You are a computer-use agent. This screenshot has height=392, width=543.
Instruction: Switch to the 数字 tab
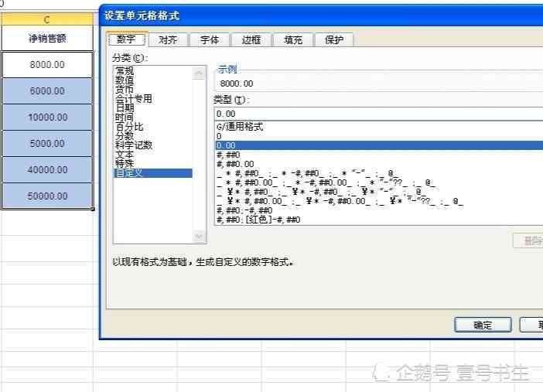click(x=126, y=39)
